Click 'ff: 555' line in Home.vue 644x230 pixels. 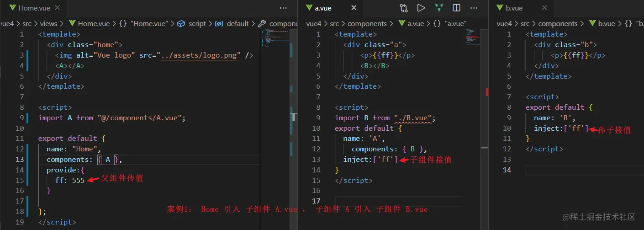point(70,180)
